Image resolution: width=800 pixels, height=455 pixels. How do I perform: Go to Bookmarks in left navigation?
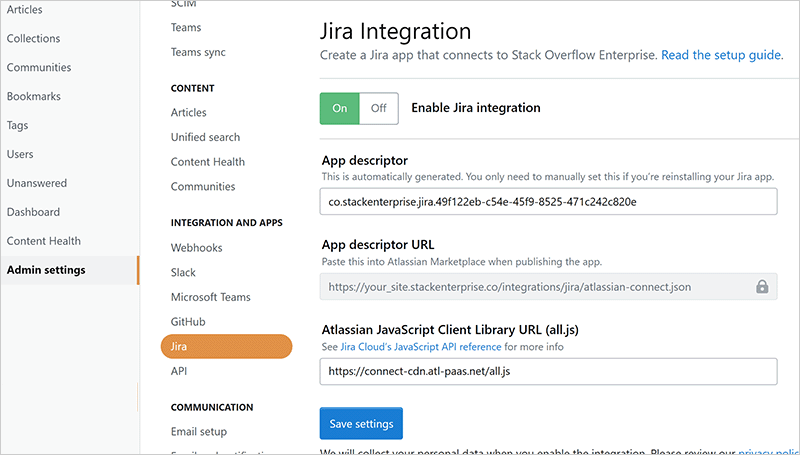click(34, 96)
